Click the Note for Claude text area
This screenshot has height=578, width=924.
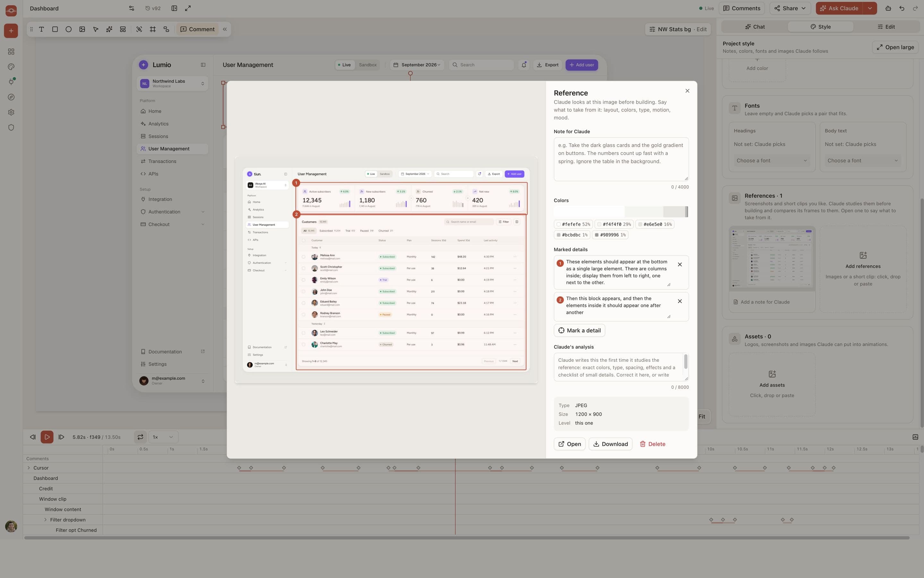(x=621, y=159)
